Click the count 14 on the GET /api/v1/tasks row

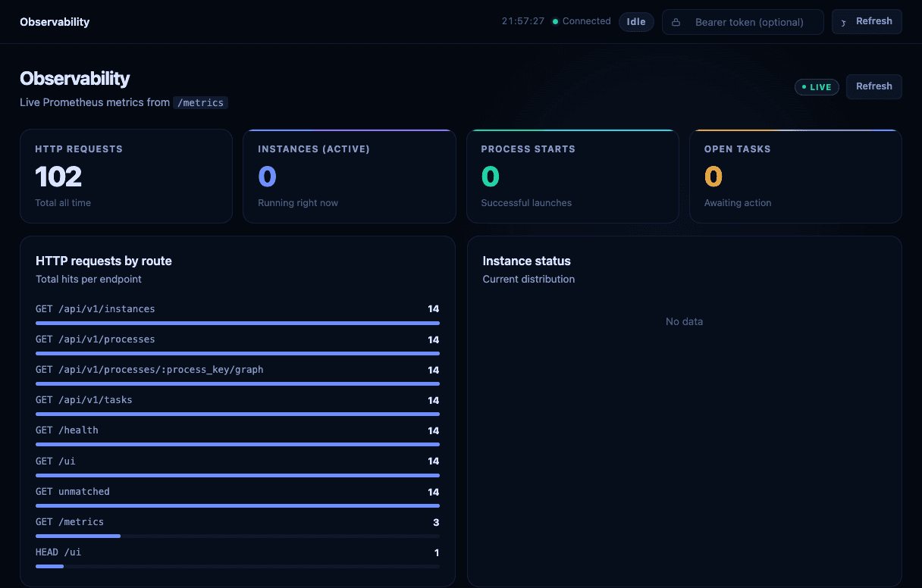pyautogui.click(x=433, y=400)
